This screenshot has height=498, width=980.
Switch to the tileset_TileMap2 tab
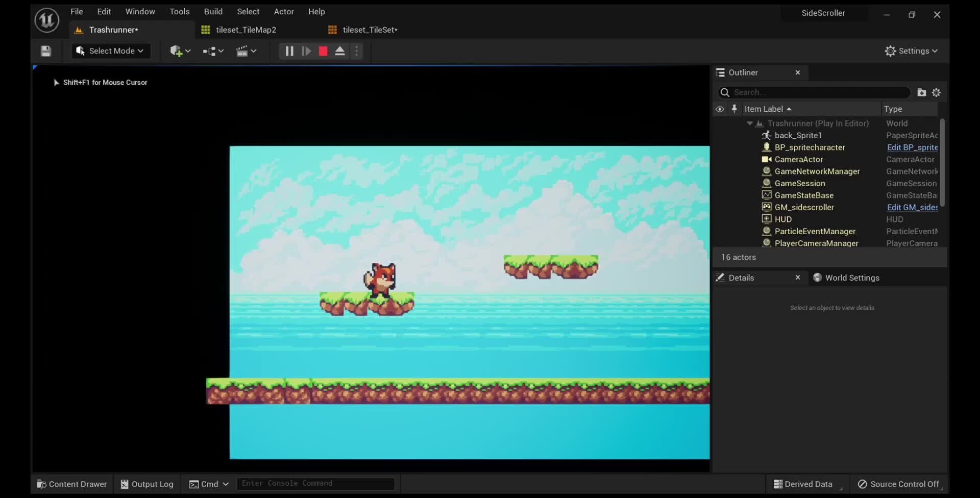(x=246, y=30)
